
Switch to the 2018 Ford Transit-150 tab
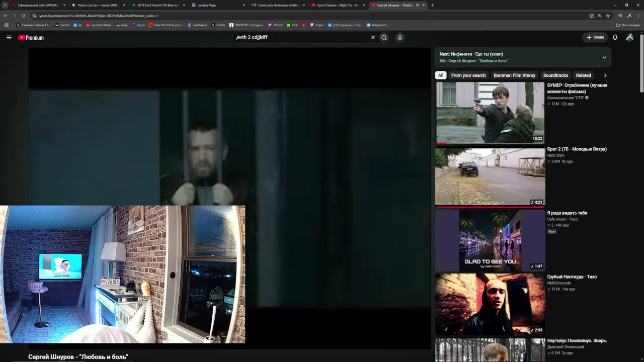coord(158,5)
